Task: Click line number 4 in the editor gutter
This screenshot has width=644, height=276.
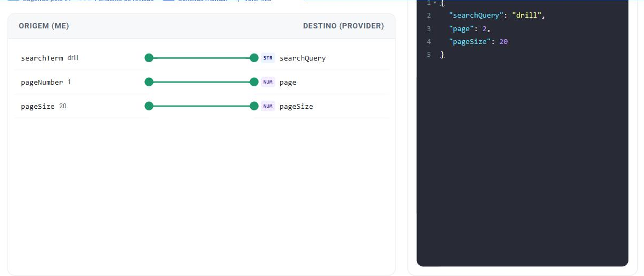Action: pos(429,41)
